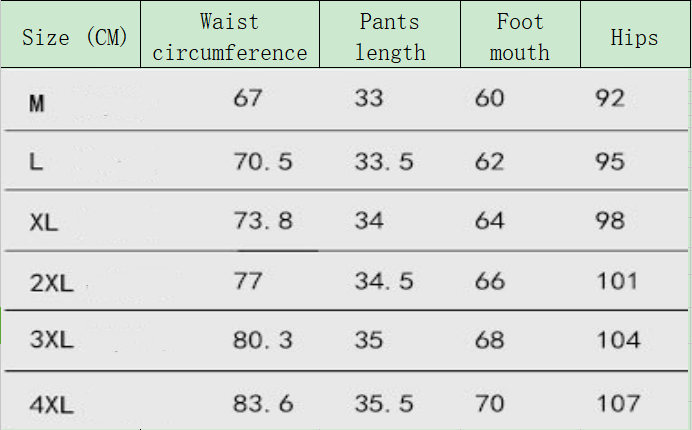Viewport: 692px width, 430px height.
Task: Click the L size row label
Action: click(x=36, y=162)
